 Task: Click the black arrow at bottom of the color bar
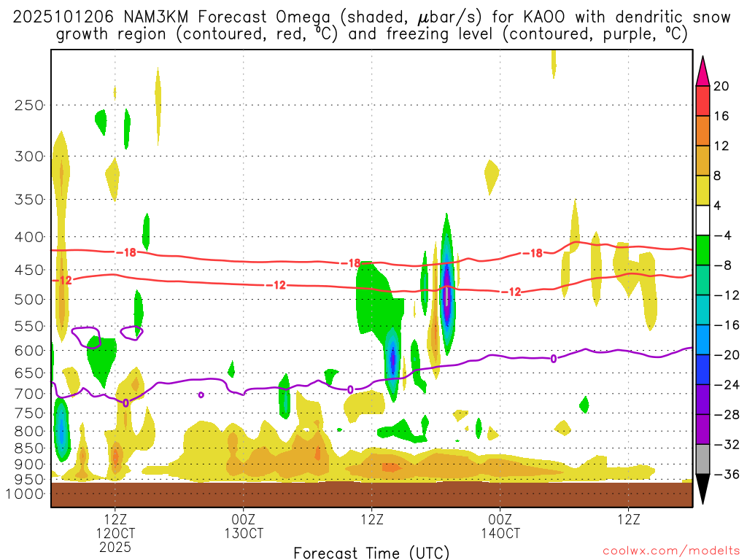pos(703,489)
